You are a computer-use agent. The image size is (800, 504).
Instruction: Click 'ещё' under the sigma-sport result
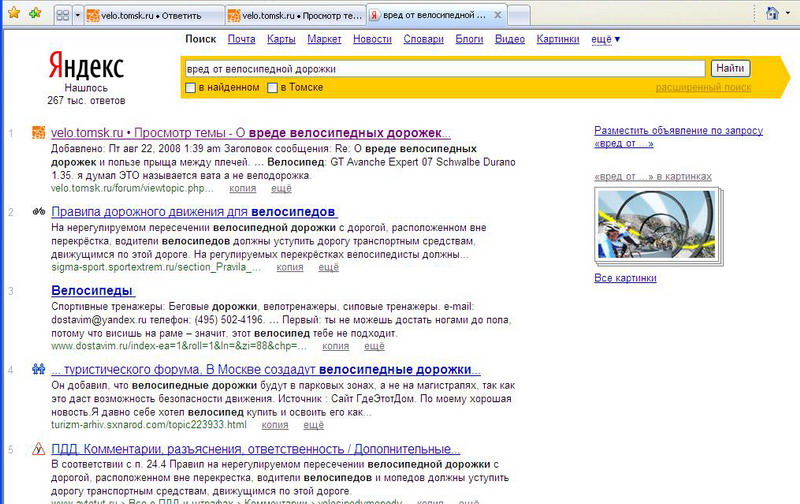[329, 267]
